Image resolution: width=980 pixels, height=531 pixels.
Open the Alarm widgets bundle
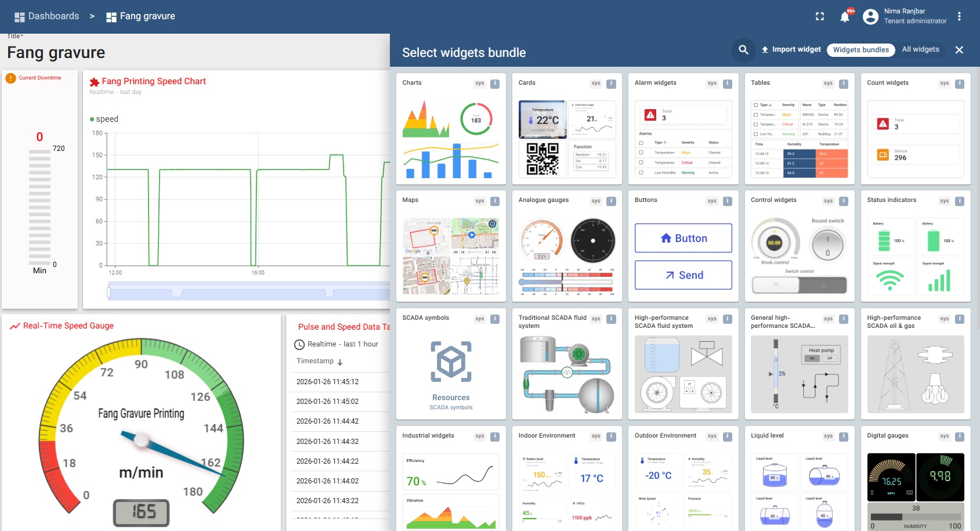pyautogui.click(x=683, y=129)
